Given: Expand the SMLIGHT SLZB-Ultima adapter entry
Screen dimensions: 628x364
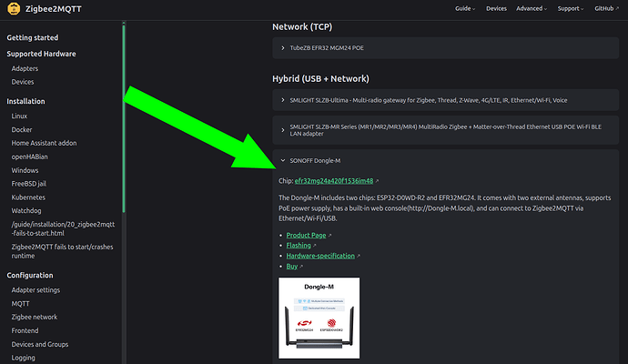Looking at the screenshot, I should 445,100.
